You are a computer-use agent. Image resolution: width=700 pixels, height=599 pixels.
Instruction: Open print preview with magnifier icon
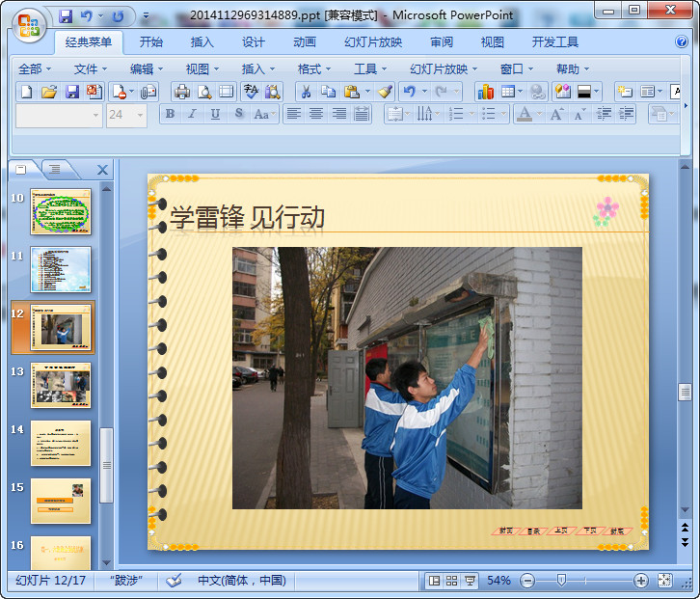[204, 92]
